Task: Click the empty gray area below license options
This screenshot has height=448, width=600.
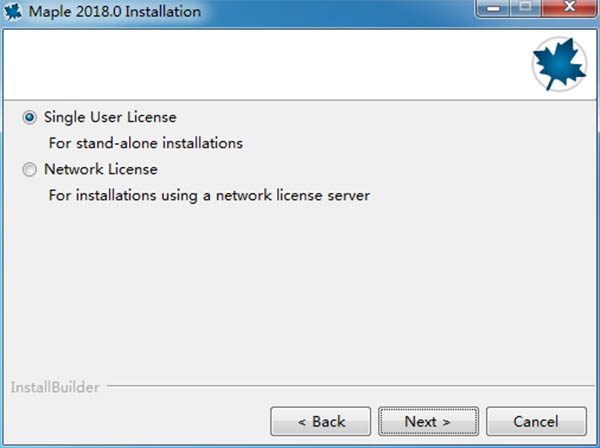Action: [300, 290]
